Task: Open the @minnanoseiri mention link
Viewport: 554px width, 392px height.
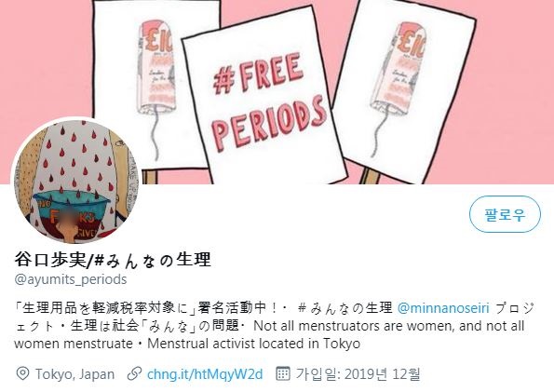Action: coord(443,308)
